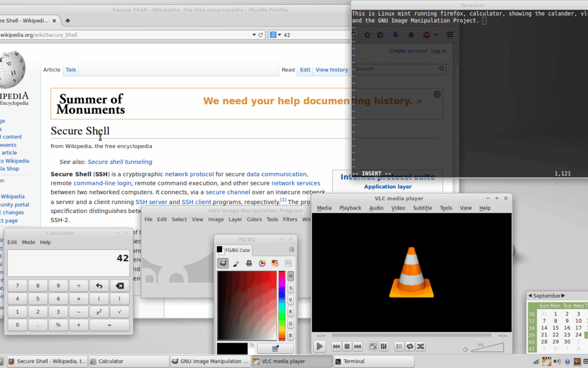588x368 pixels.
Task: Select the CMYK printer selector in FG/BG
Action: tap(249, 263)
